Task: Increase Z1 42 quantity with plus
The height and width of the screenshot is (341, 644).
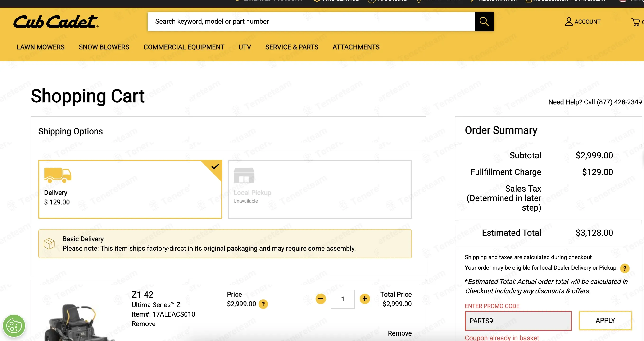Action: click(365, 299)
